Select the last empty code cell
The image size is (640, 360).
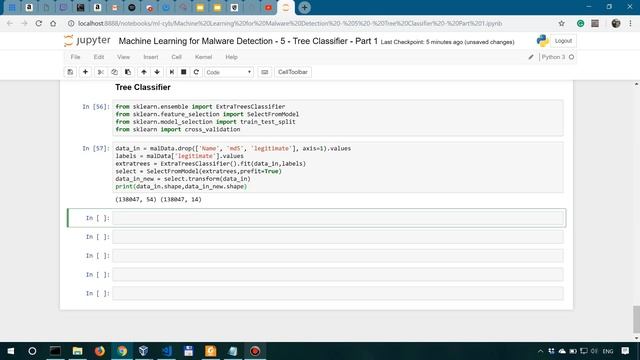click(338, 293)
